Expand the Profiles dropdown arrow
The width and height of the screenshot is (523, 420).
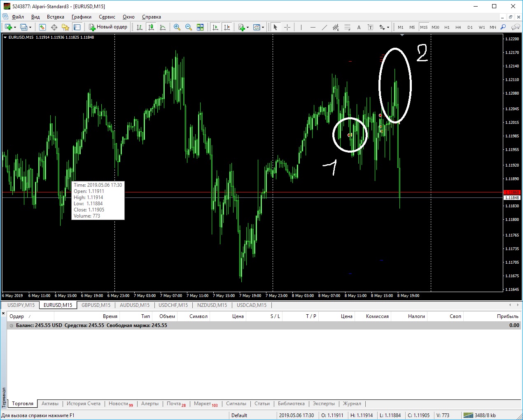tap(30, 28)
